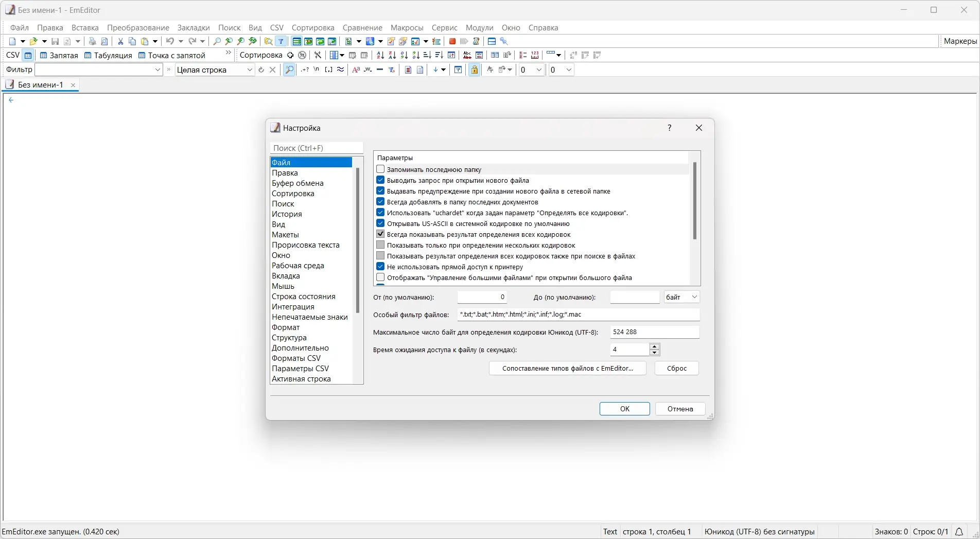Click the Copy icon in the toolbar
980x539 pixels.
coord(132,41)
